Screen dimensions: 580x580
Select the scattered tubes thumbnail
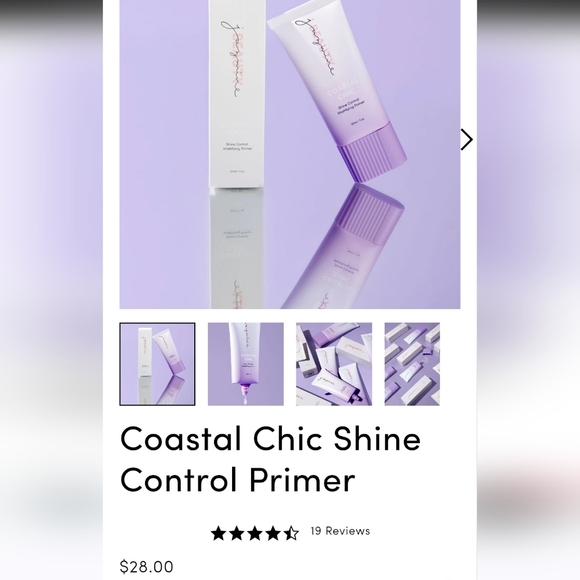click(334, 364)
